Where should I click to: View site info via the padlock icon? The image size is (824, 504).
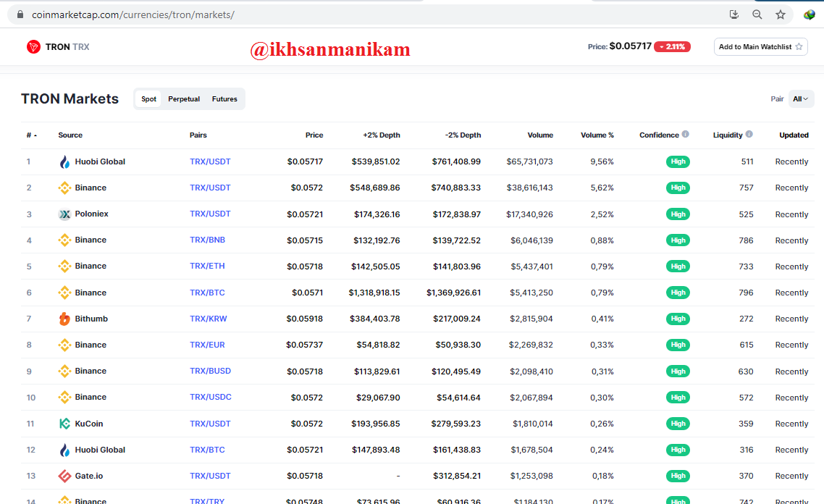pos(20,14)
